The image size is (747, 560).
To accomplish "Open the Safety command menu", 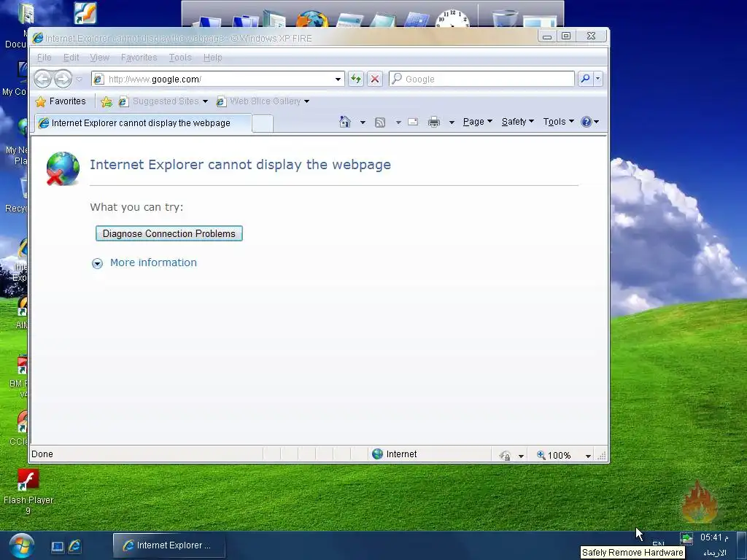I will (518, 122).
